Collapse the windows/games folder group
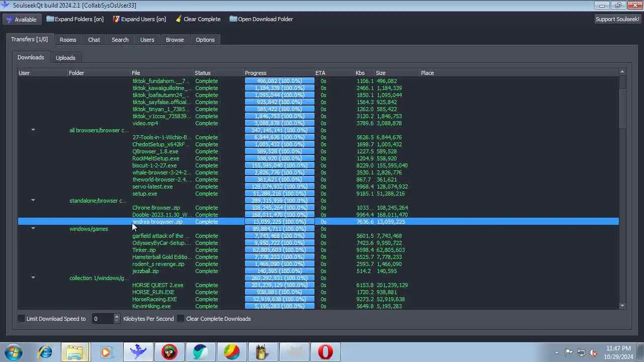The width and height of the screenshot is (644, 362). click(33, 228)
